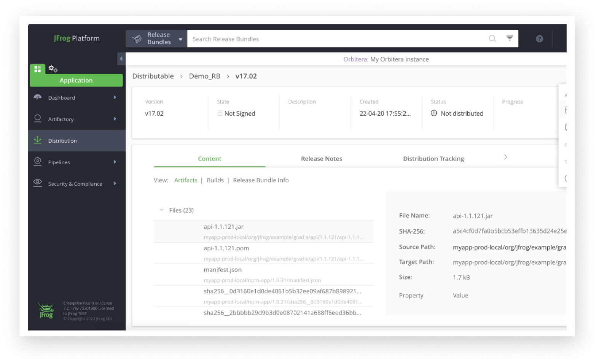The image size is (599, 364).
Task: Click the magnifier search icon
Action: coord(492,38)
